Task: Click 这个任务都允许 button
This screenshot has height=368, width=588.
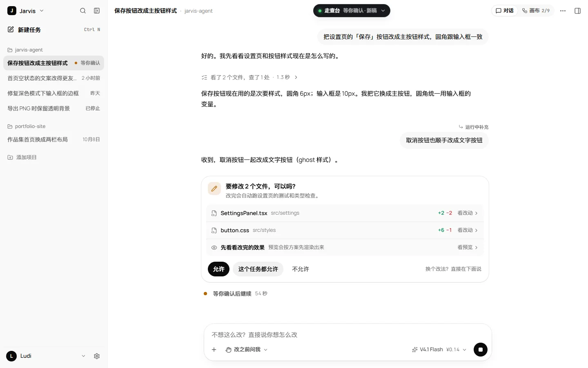Action: pos(258,269)
